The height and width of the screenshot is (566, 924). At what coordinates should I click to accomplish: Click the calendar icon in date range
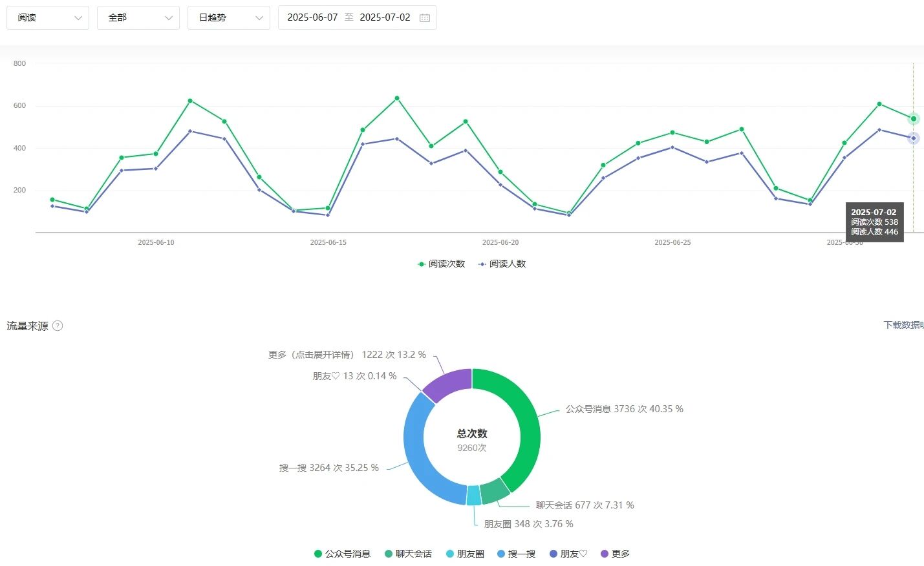tap(425, 18)
